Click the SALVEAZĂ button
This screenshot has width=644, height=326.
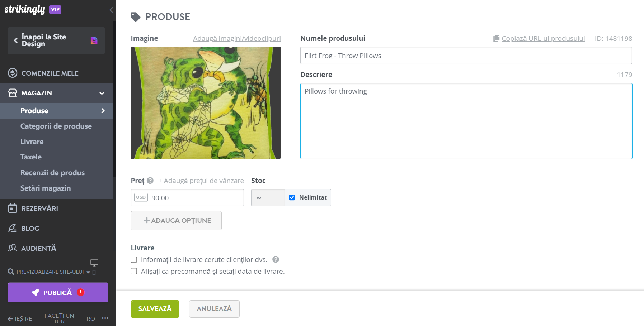[x=155, y=309]
